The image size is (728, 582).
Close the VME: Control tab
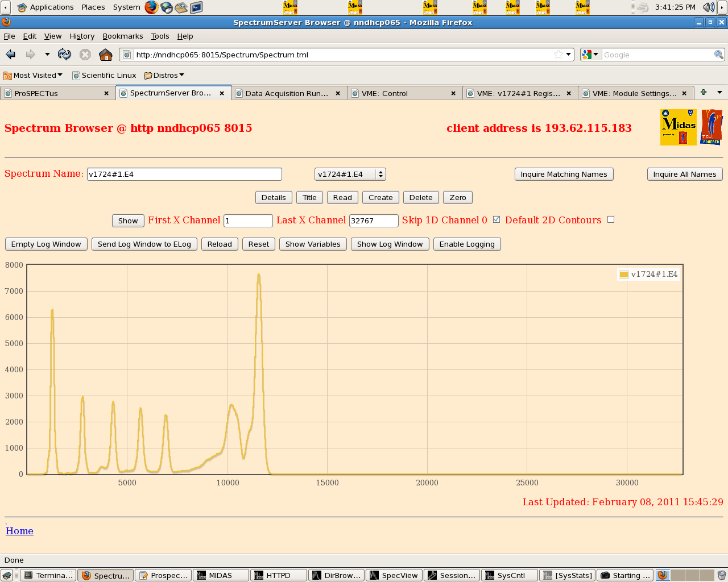453,93
